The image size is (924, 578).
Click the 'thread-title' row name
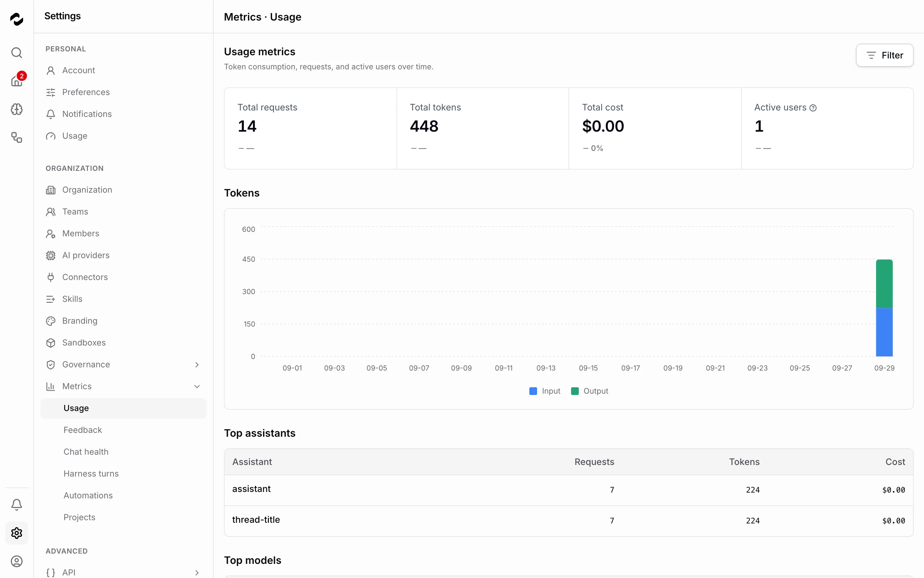click(256, 520)
